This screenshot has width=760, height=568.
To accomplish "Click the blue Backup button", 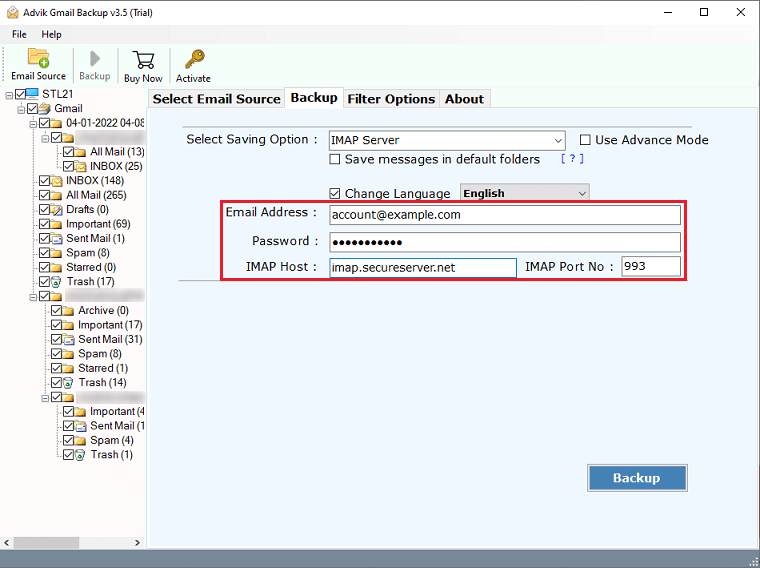I will tap(637, 478).
